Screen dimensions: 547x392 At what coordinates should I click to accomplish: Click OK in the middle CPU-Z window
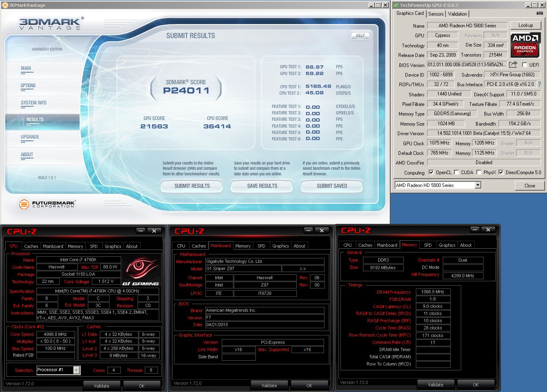pos(309,386)
